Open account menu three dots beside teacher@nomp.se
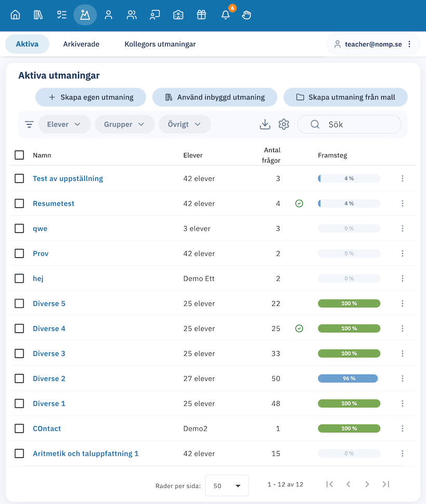This screenshot has height=504, width=426. click(x=409, y=44)
